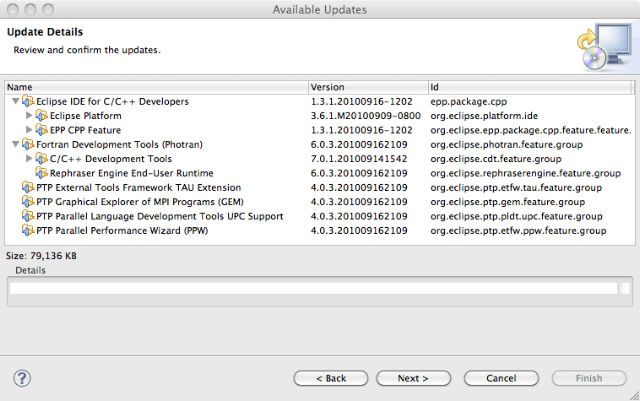Click the C/C++ Development Tools feature icon

pos(41,158)
